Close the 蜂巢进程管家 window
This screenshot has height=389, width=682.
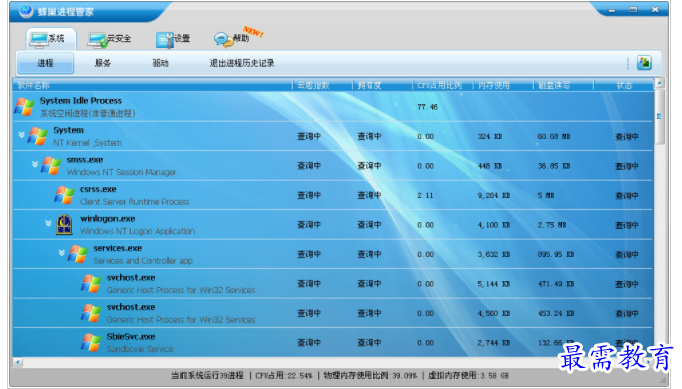tap(655, 9)
